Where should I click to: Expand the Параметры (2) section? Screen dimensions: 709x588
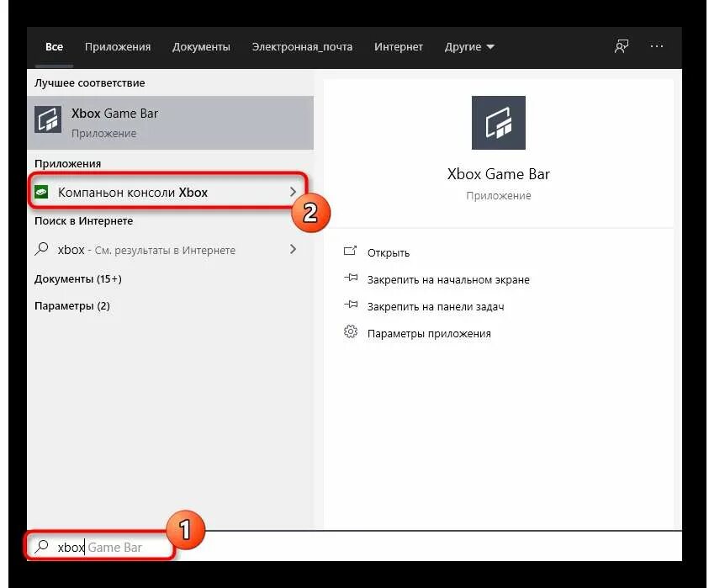coord(72,306)
